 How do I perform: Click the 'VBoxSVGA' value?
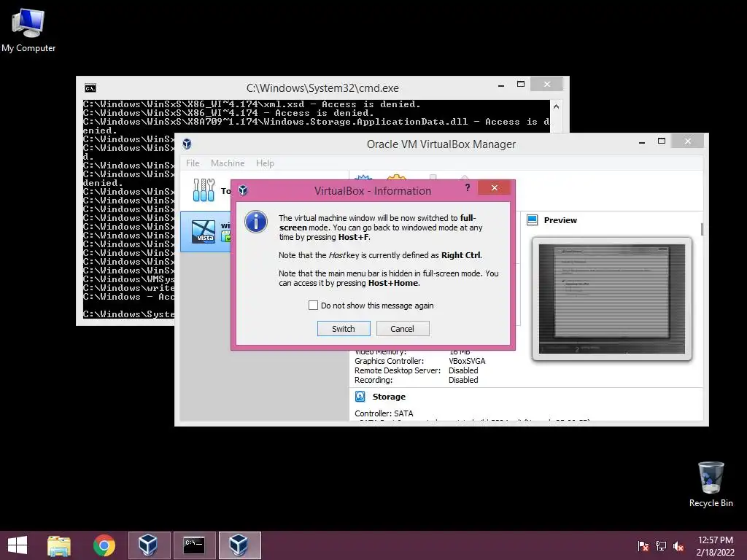tap(467, 361)
